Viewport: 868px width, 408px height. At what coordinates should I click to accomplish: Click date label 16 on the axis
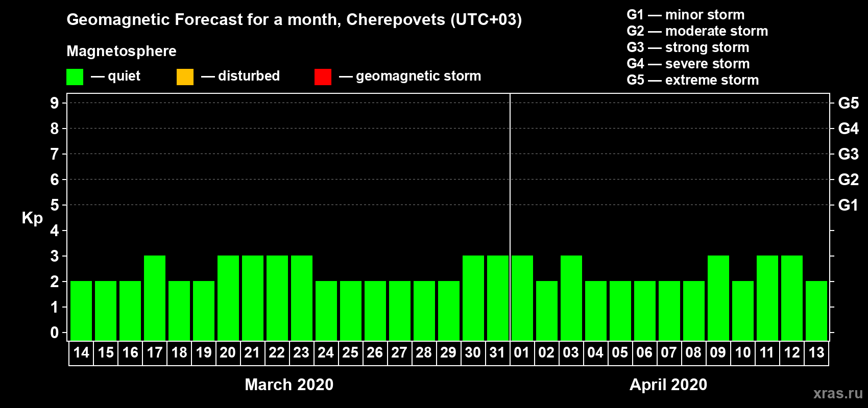tap(130, 352)
